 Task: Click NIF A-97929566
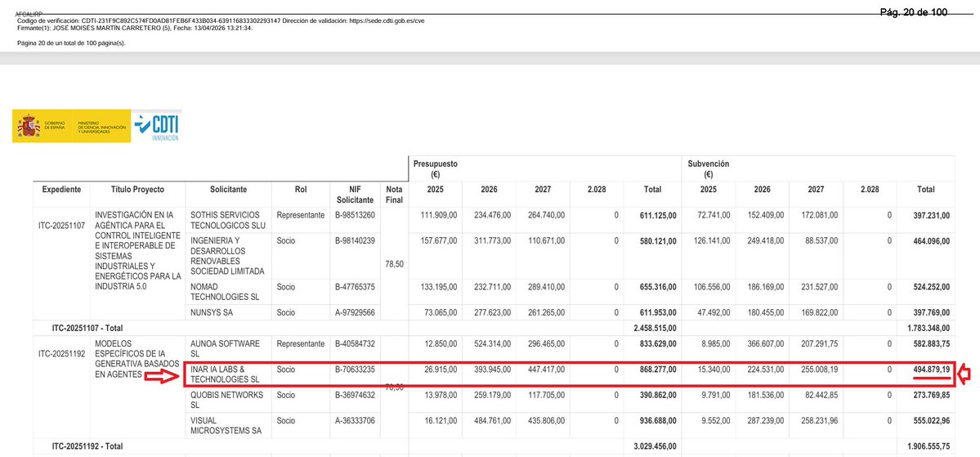coord(355,312)
